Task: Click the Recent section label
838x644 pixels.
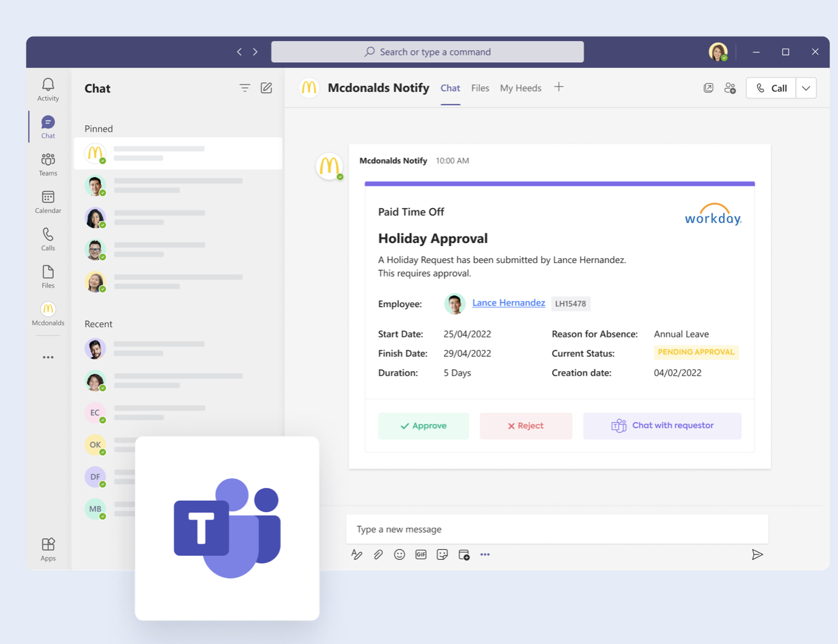Action: tap(99, 324)
